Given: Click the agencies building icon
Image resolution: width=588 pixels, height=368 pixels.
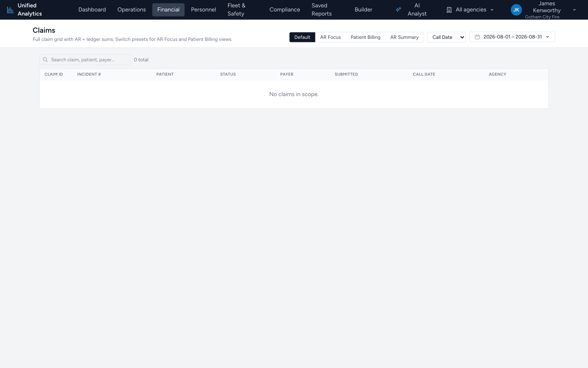Looking at the screenshot, I should click(x=449, y=10).
